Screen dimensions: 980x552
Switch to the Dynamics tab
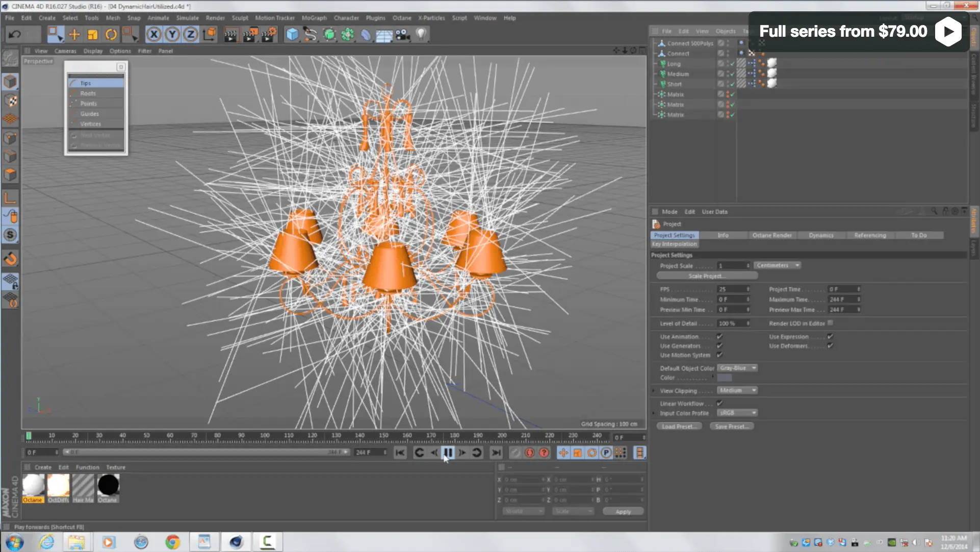click(x=821, y=235)
